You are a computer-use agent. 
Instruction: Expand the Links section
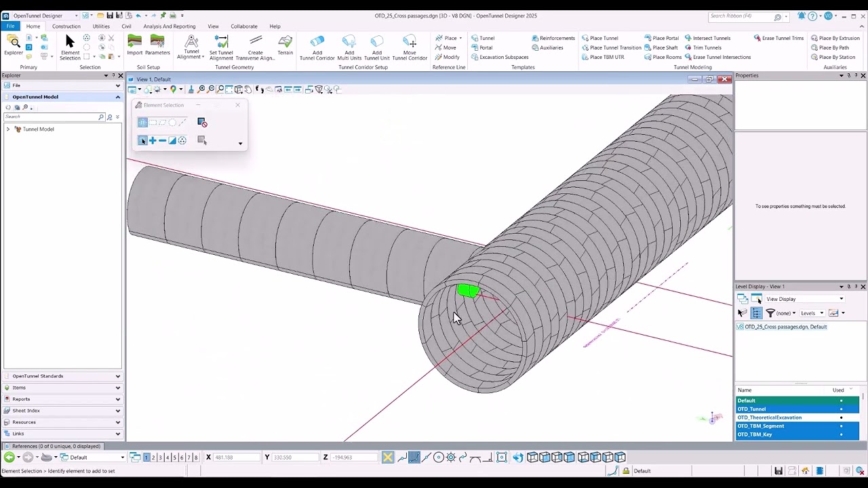point(62,434)
